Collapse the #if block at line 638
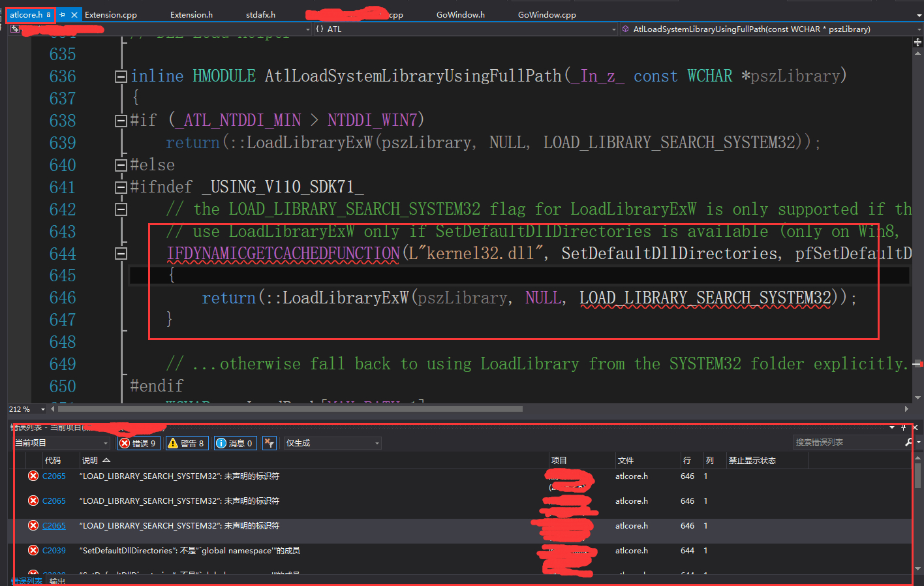Viewport: 924px width, 586px height. pyautogui.click(x=121, y=121)
